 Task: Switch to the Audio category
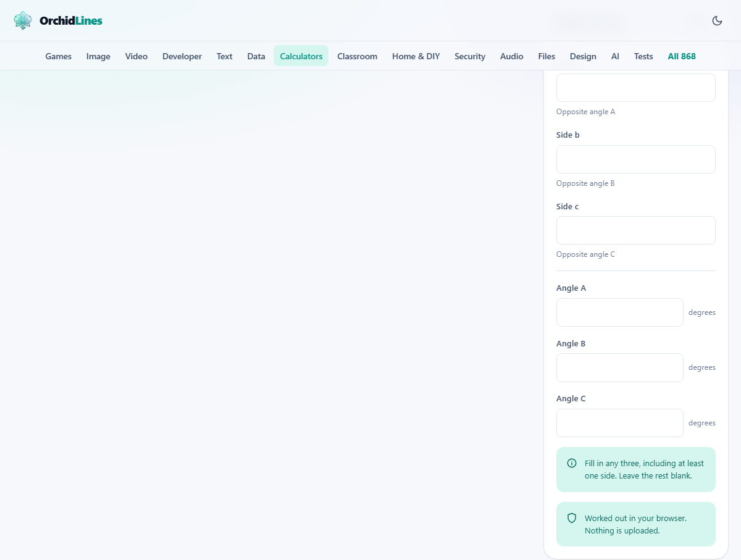[512, 56]
